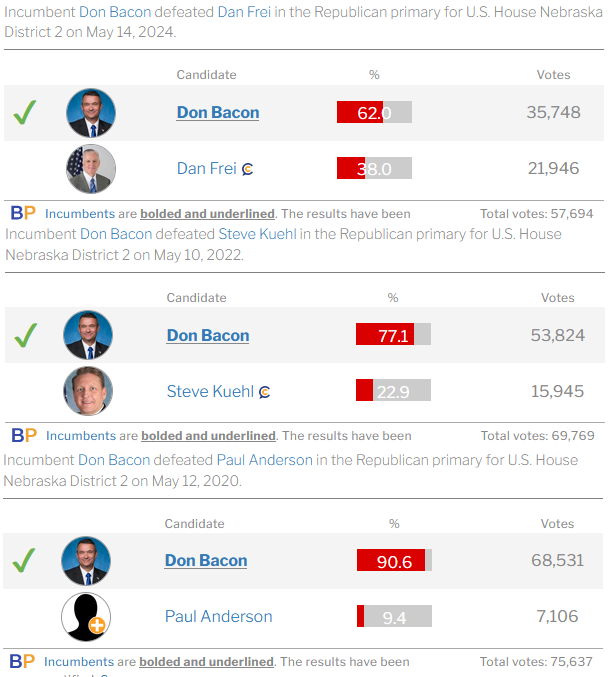Open the Dan Frei candidate link in the table

tap(207, 168)
